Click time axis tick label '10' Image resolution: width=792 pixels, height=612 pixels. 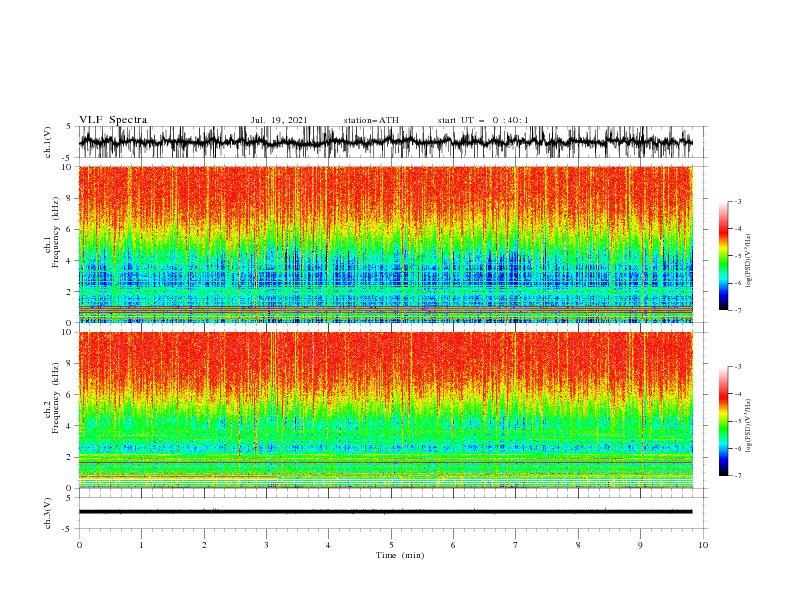[x=703, y=545]
